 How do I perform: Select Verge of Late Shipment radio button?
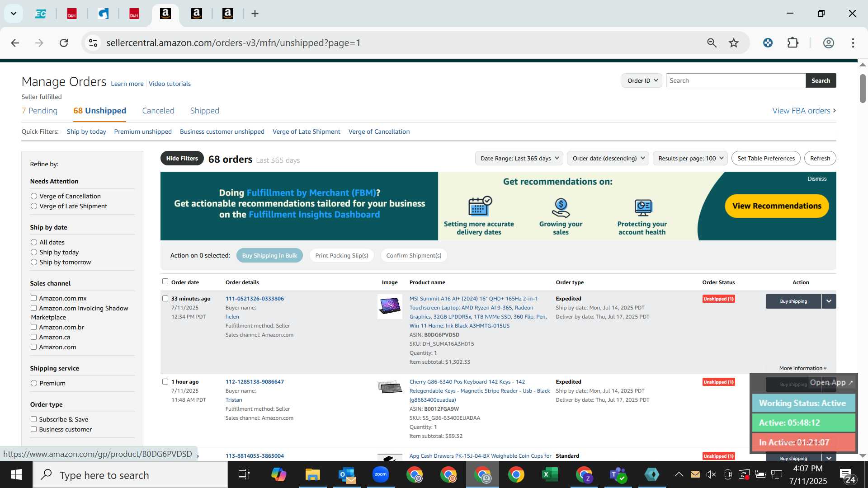pyautogui.click(x=34, y=206)
